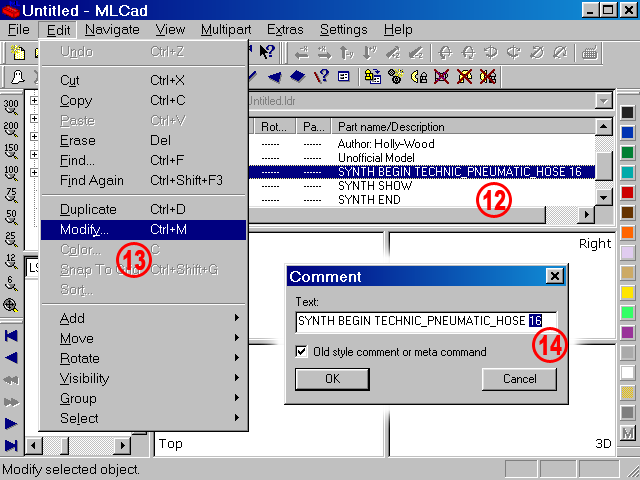Open the Multipart menu
Image resolution: width=640 pixels, height=480 pixels.
click(x=226, y=30)
